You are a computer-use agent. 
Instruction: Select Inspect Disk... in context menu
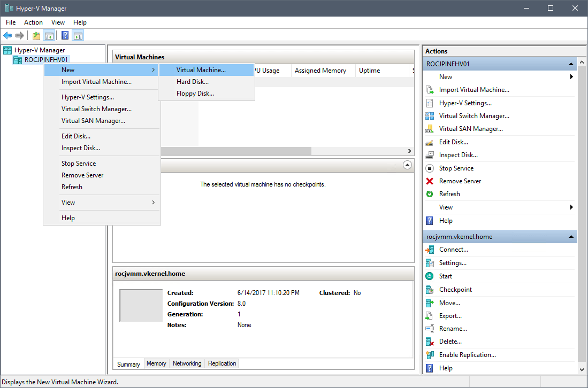pyautogui.click(x=102, y=148)
